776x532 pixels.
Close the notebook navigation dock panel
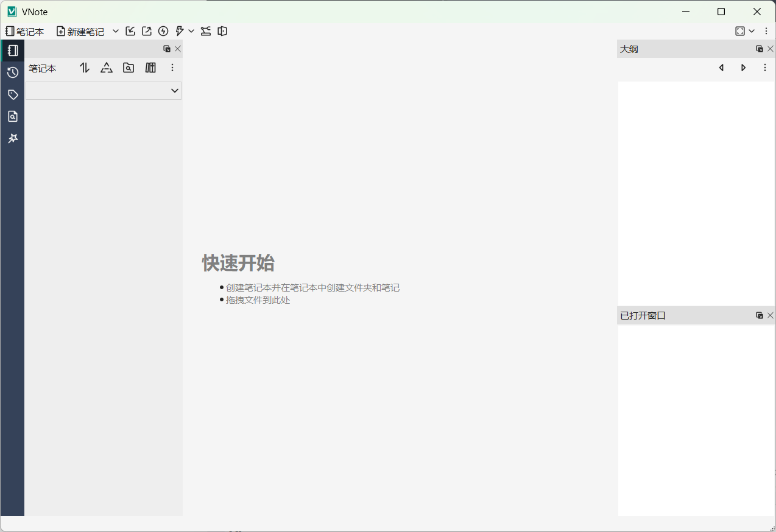(x=178, y=49)
